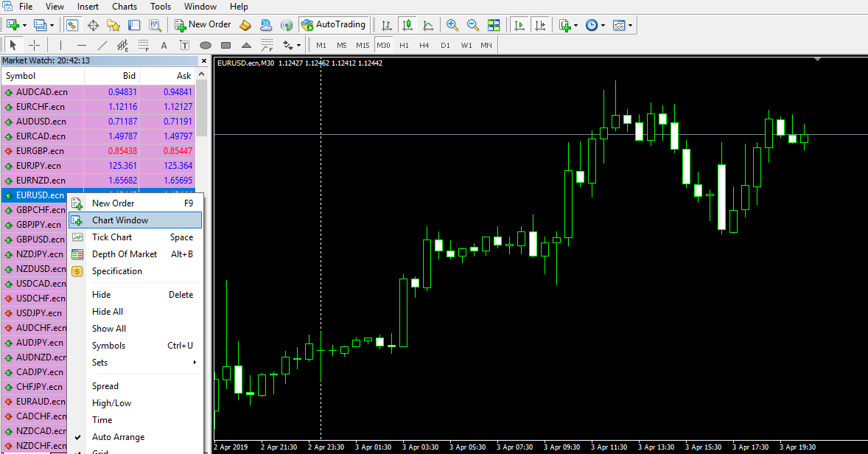The image size is (868, 454).
Task: Choose New Order in context menu
Action: [x=135, y=203]
